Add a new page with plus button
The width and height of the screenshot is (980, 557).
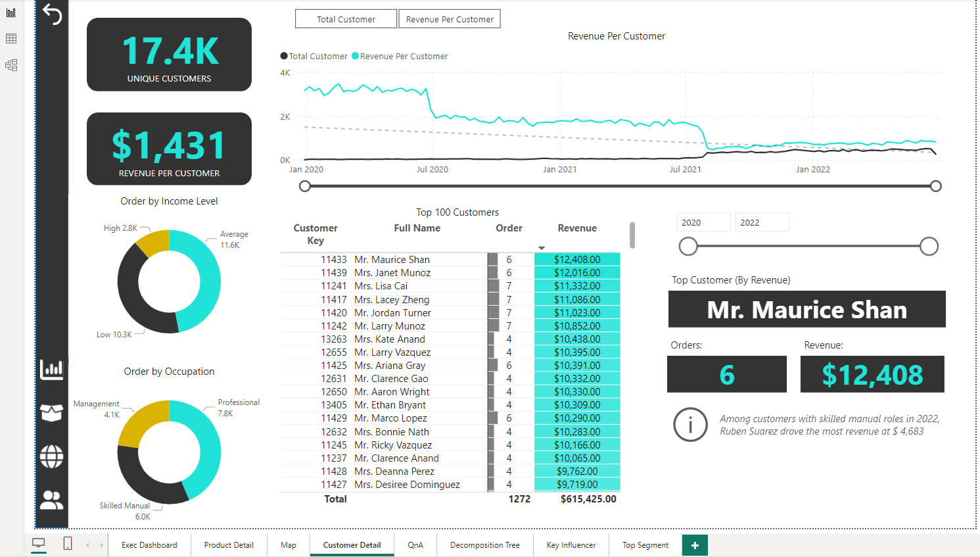pyautogui.click(x=695, y=545)
